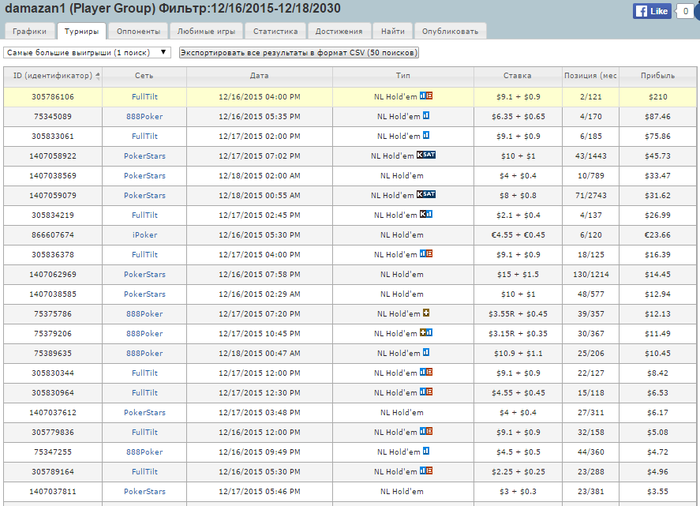Select the Турниры tab

coord(81,31)
